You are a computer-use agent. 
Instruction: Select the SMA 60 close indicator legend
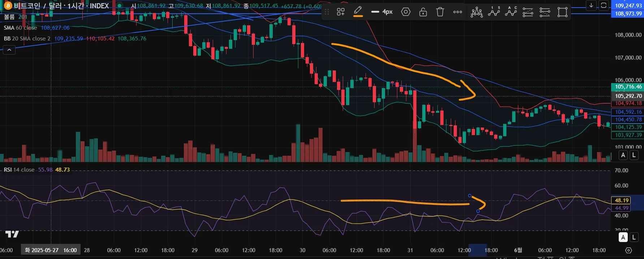click(20, 27)
